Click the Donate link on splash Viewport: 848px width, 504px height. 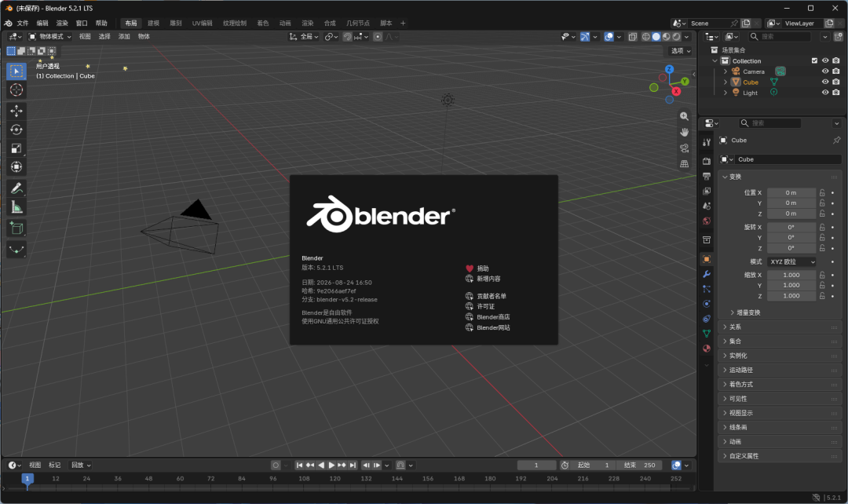tap(477, 268)
